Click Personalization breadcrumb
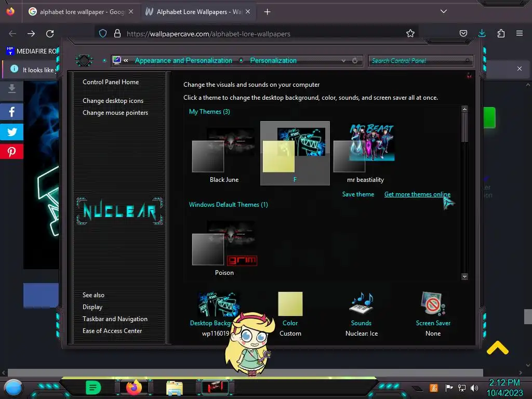 click(x=273, y=60)
